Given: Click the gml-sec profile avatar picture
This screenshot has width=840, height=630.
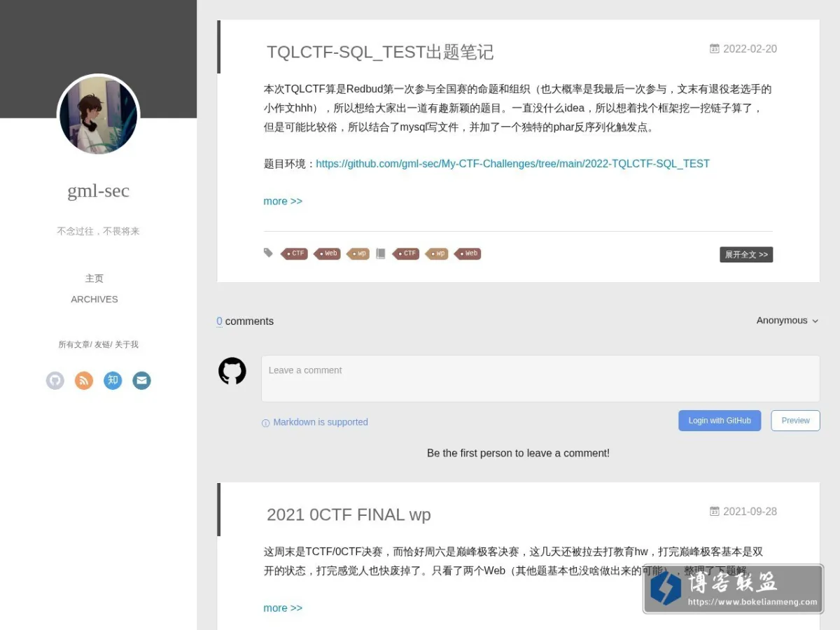Looking at the screenshot, I should [x=99, y=115].
